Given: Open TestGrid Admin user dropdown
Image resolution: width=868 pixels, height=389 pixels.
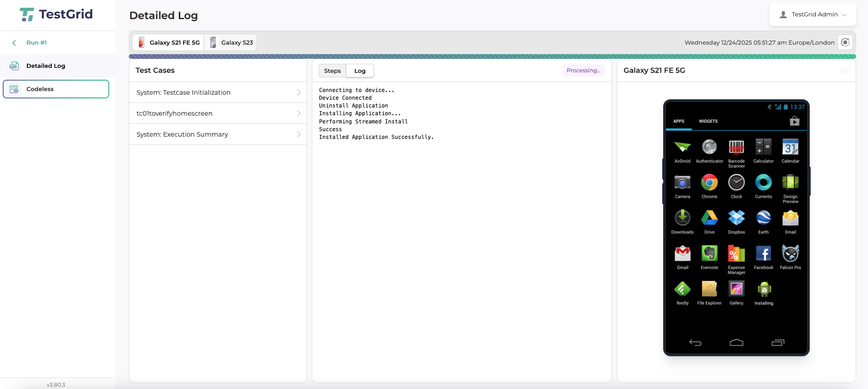Looking at the screenshot, I should [x=812, y=15].
